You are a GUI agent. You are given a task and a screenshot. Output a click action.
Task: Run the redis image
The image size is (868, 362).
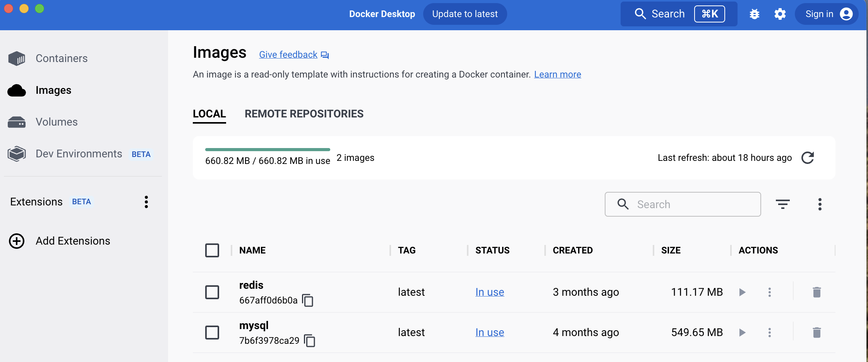(x=742, y=292)
